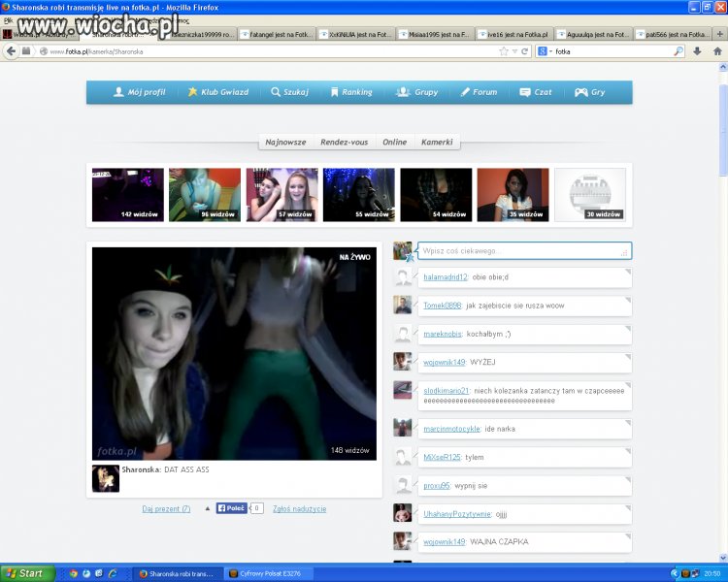Open slodkimario21 user profile link
This screenshot has width=728, height=582.
(447, 391)
